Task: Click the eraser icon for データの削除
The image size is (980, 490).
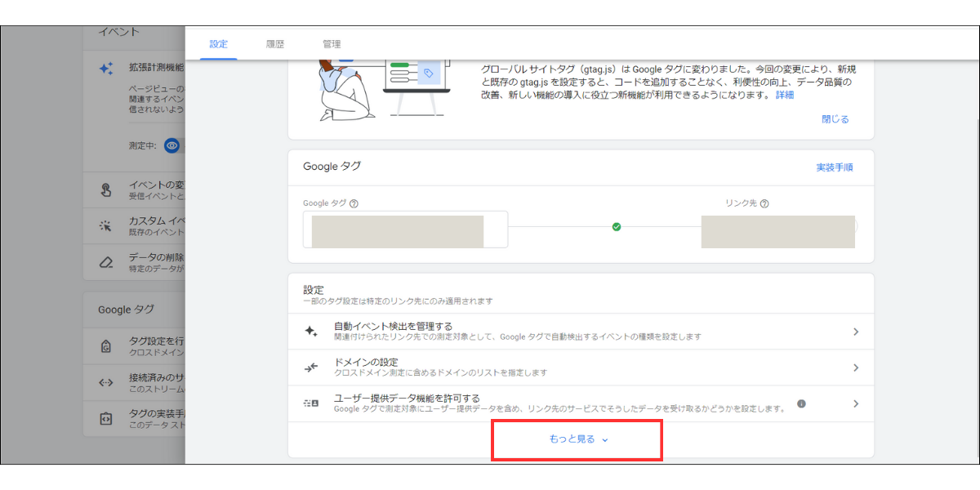Action: click(x=106, y=262)
